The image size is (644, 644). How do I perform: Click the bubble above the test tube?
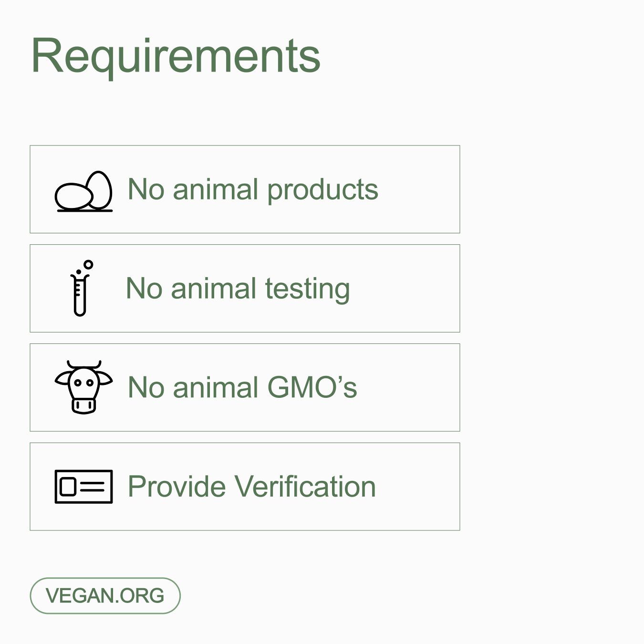click(x=88, y=264)
